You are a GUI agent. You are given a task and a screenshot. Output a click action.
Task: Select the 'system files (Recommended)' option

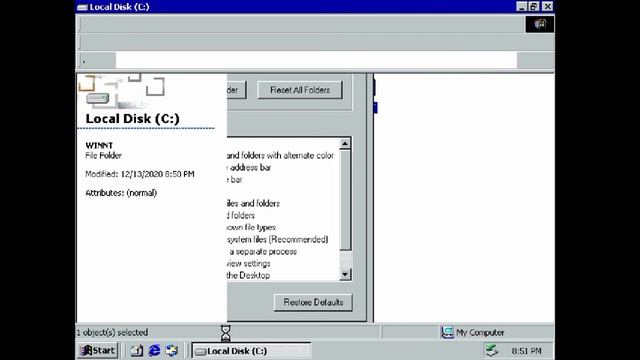pyautogui.click(x=278, y=240)
